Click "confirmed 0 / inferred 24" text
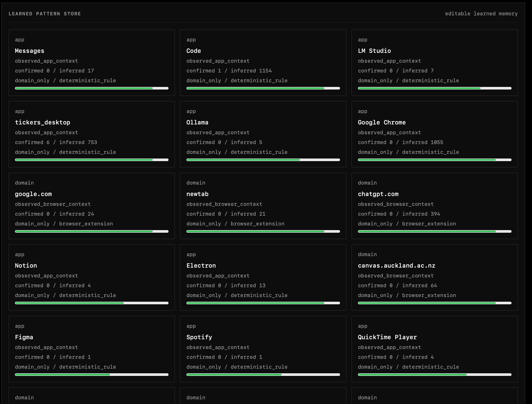The height and width of the screenshot is (404, 532). [54, 214]
